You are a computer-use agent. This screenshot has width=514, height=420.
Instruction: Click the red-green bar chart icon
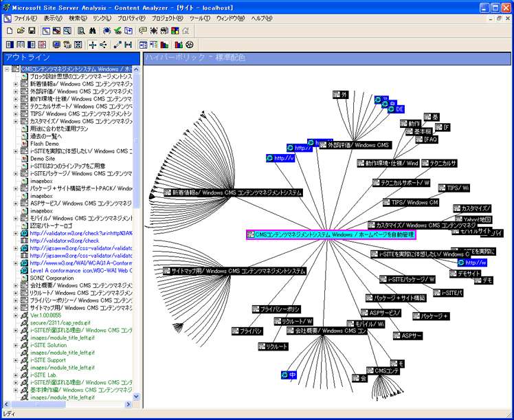click(164, 45)
